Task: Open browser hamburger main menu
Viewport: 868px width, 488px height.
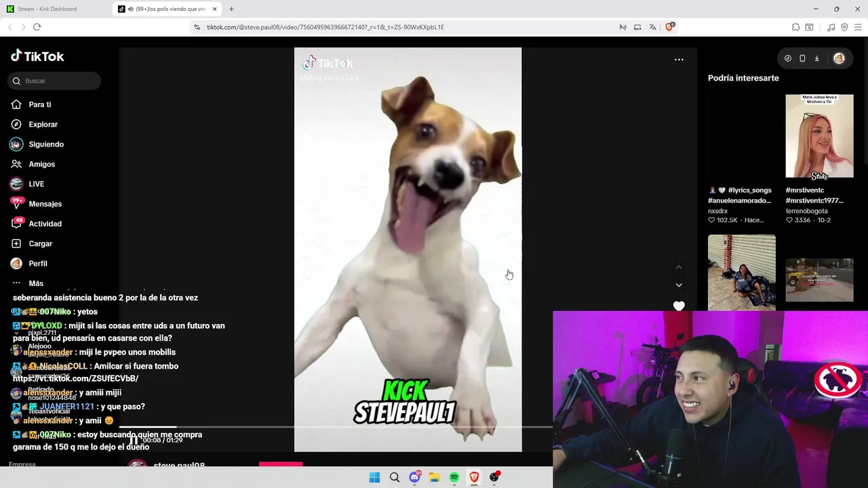Action: [x=859, y=27]
